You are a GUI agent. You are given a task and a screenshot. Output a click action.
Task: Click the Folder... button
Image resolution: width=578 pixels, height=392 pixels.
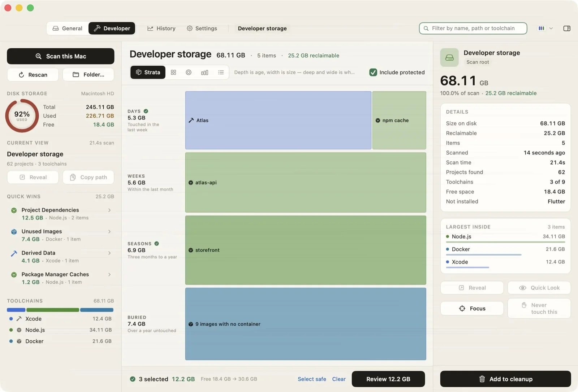pyautogui.click(x=89, y=75)
